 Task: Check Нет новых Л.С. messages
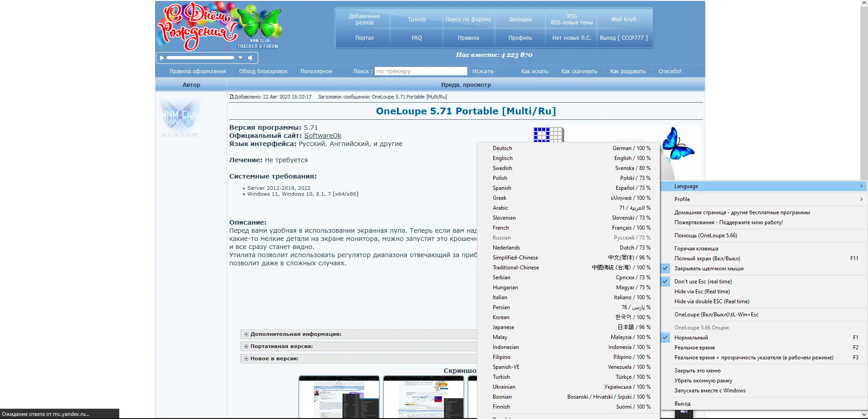(572, 38)
